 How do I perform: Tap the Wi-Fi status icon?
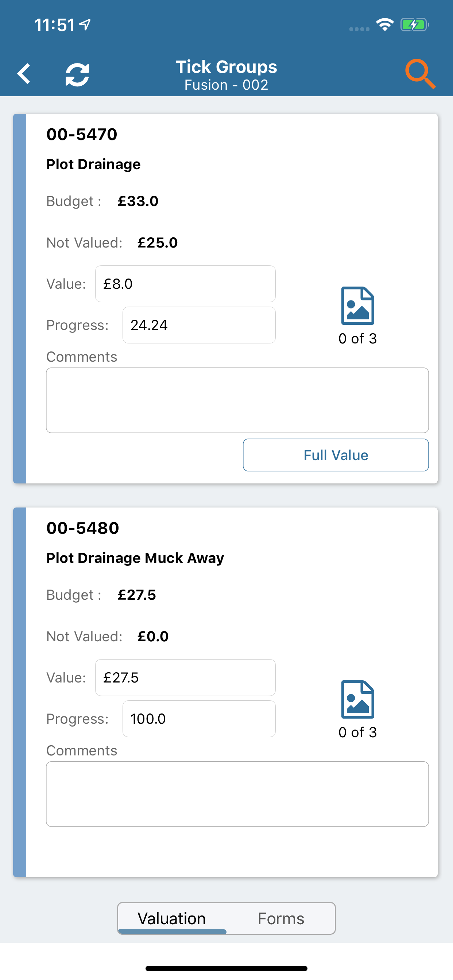(384, 25)
